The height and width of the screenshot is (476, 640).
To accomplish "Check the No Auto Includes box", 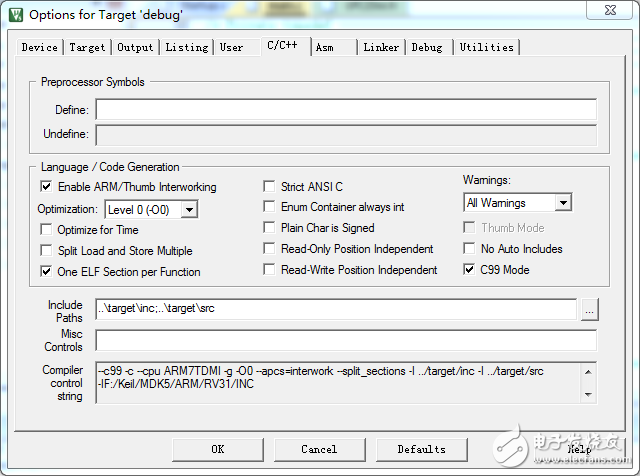I will coord(470,249).
